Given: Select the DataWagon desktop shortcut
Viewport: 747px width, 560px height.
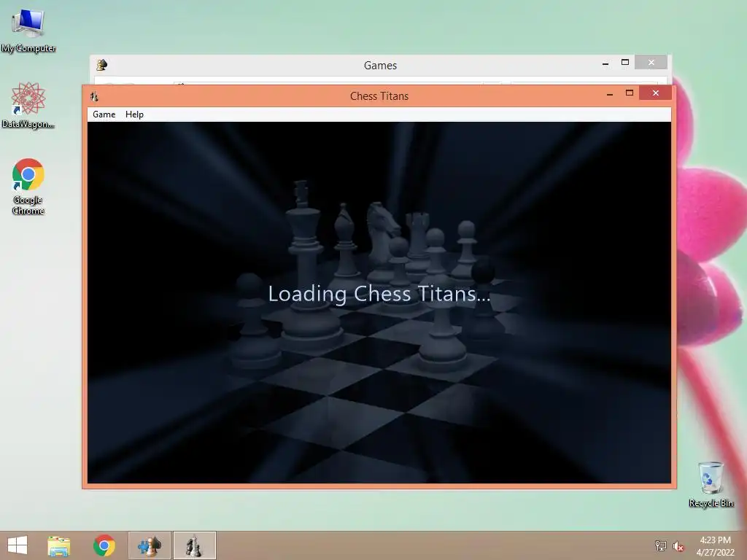Looking at the screenshot, I should 28,105.
